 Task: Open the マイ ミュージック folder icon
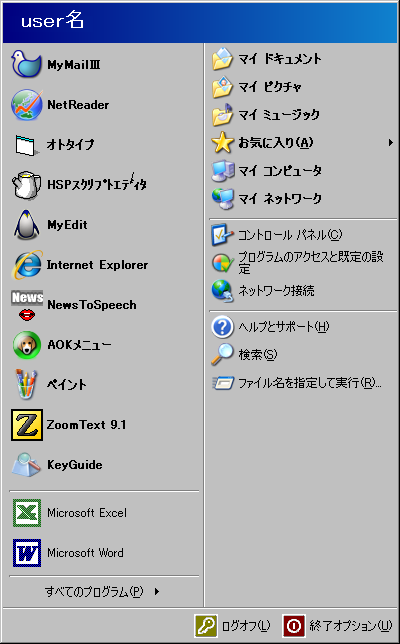(223, 115)
